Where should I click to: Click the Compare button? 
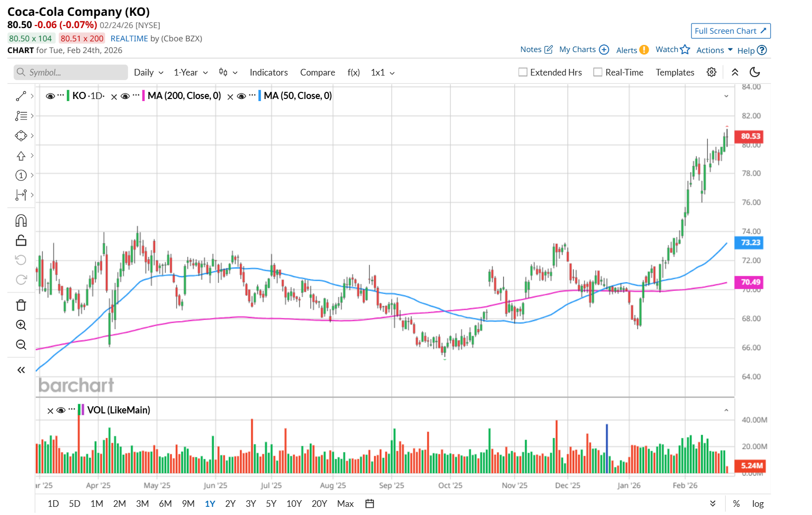[317, 72]
